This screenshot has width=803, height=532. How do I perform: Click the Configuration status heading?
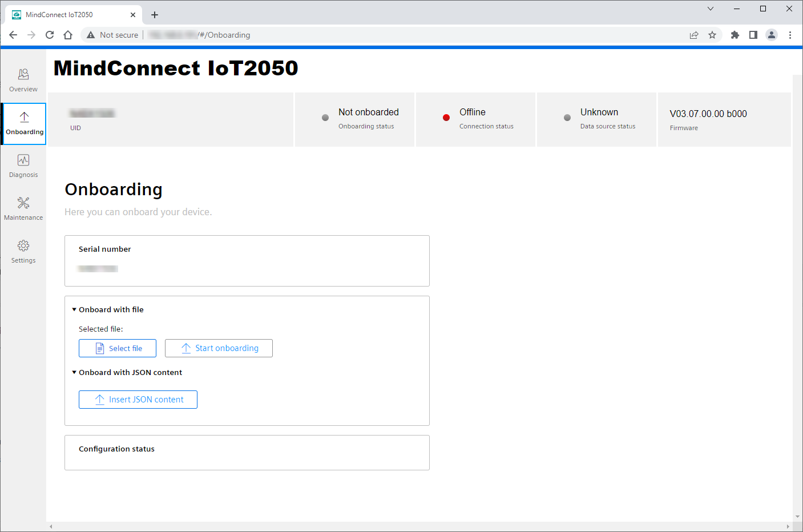(116, 449)
